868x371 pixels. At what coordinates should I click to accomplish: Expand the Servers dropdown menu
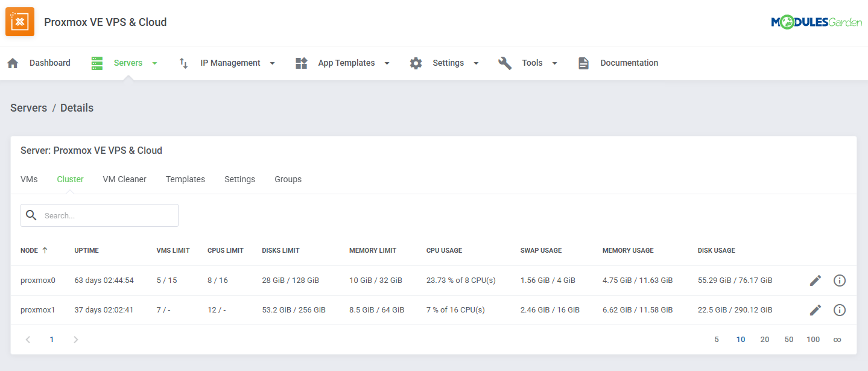154,63
